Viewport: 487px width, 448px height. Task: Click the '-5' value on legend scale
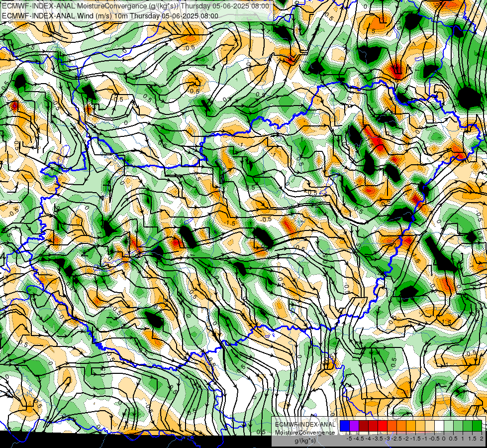pyautogui.click(x=349, y=439)
